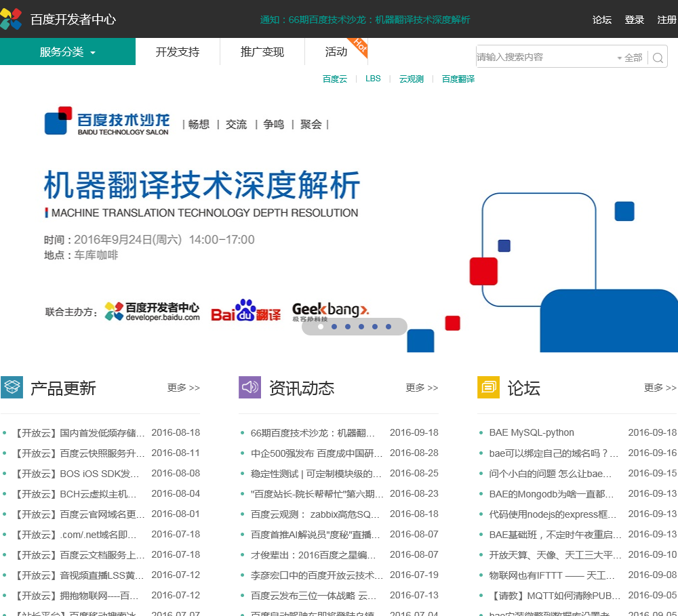The width and height of the screenshot is (678, 616).
Task: Click 登录 in the top bar
Action: (x=635, y=20)
